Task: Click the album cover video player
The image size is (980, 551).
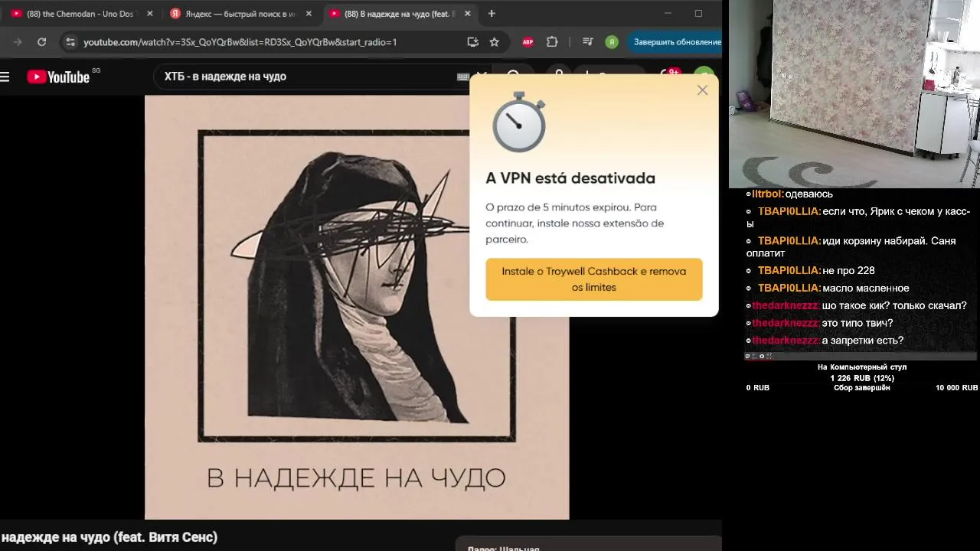Action: (357, 307)
